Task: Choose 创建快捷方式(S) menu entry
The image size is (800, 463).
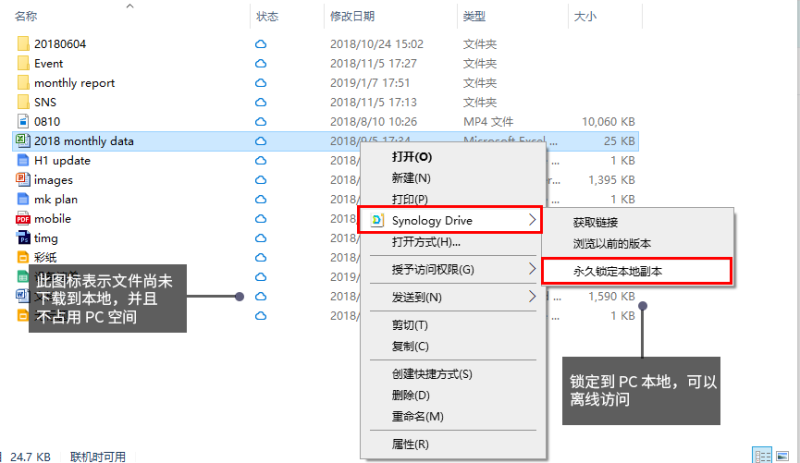Action: [x=432, y=374]
